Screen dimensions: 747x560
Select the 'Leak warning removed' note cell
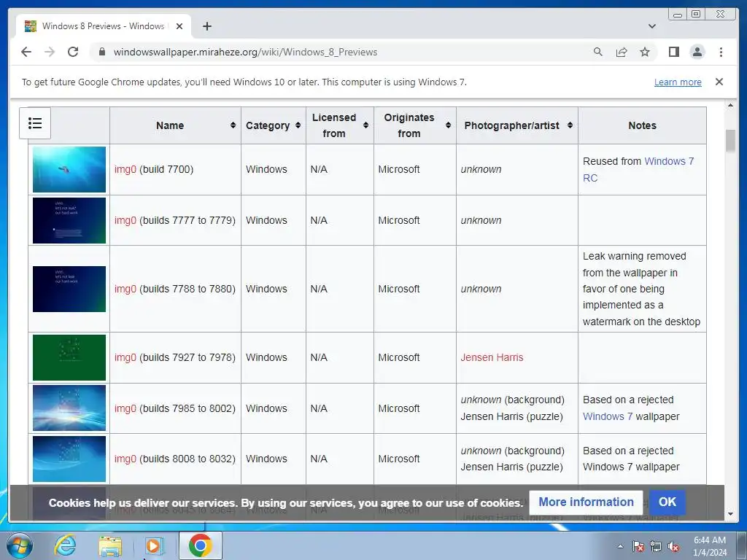[x=642, y=289]
